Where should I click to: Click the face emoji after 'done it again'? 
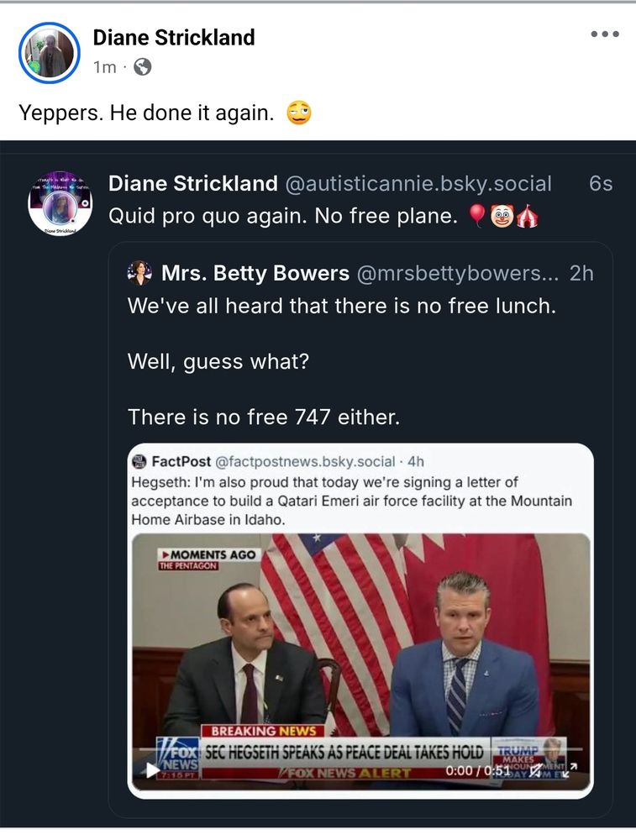point(299,113)
